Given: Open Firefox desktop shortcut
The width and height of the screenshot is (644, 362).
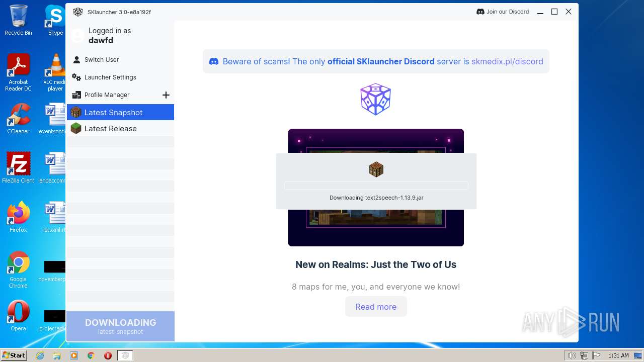Looking at the screenshot, I should click(18, 217).
